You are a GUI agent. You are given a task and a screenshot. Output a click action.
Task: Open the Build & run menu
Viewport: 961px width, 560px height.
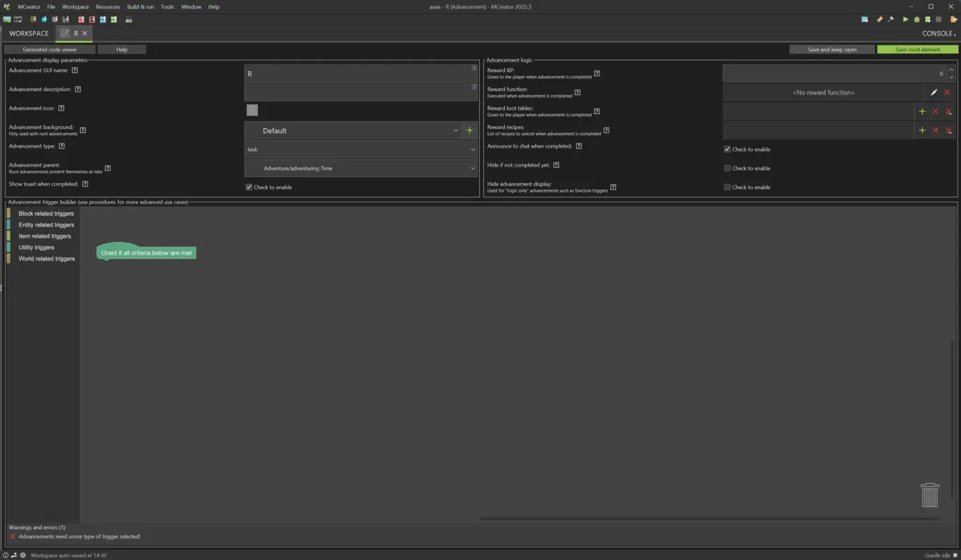140,6
